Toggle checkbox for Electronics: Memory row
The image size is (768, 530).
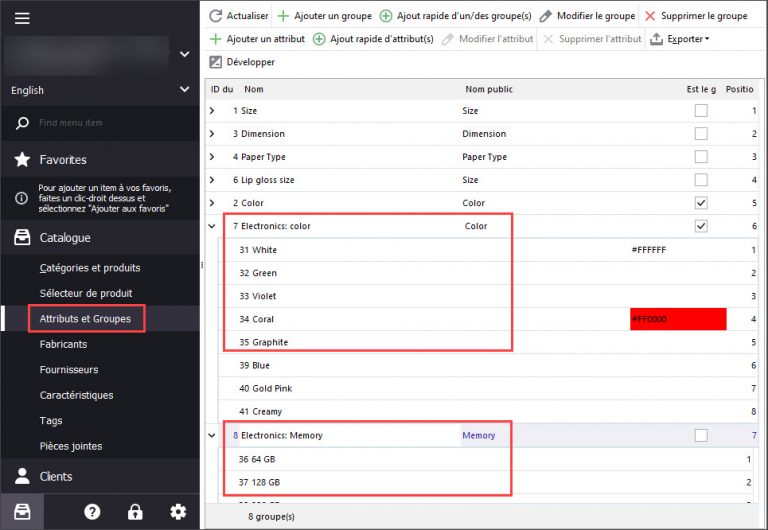(x=701, y=435)
